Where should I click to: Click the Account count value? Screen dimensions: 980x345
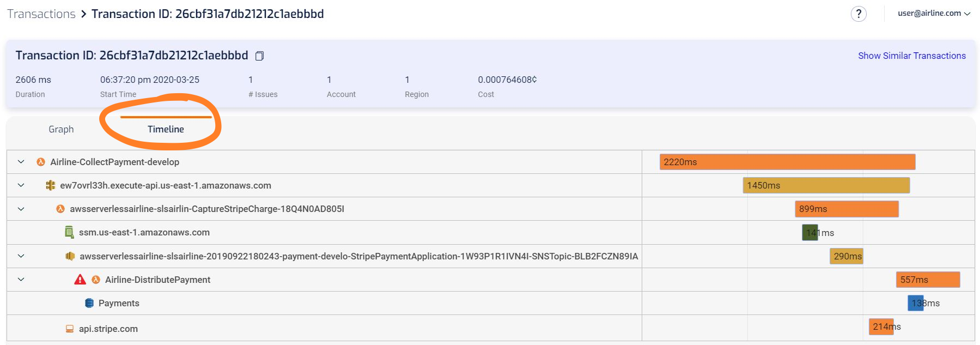[329, 80]
